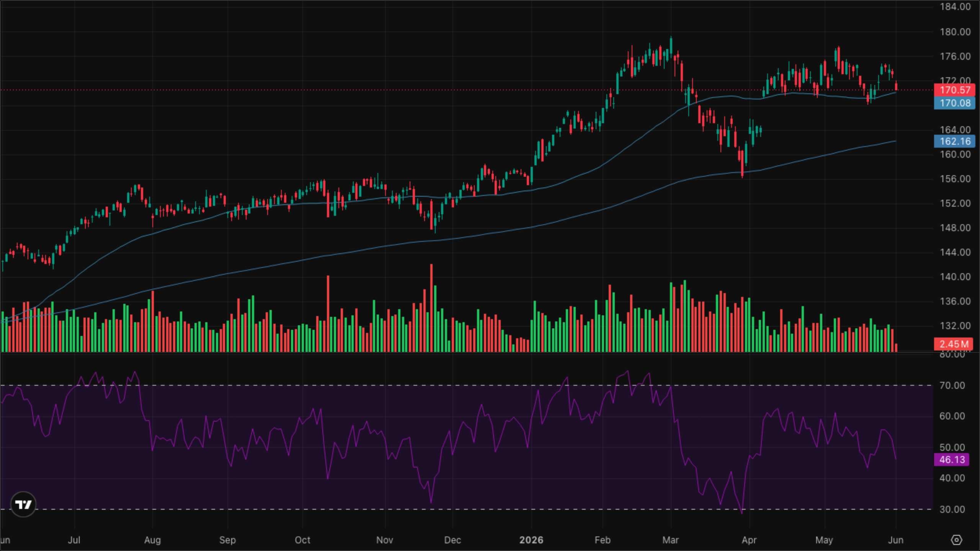Click the Feb label on time axis
This screenshot has height=551, width=980.
[603, 540]
